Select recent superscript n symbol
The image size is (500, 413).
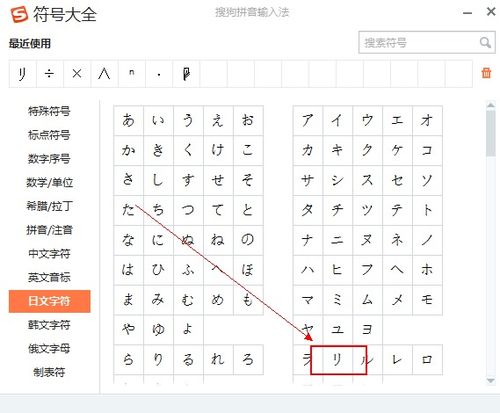tap(132, 74)
